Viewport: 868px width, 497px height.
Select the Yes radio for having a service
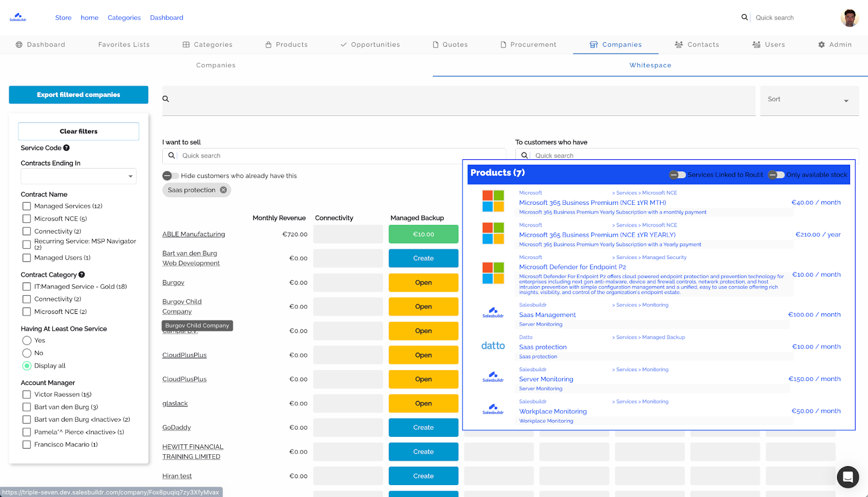pyautogui.click(x=27, y=340)
